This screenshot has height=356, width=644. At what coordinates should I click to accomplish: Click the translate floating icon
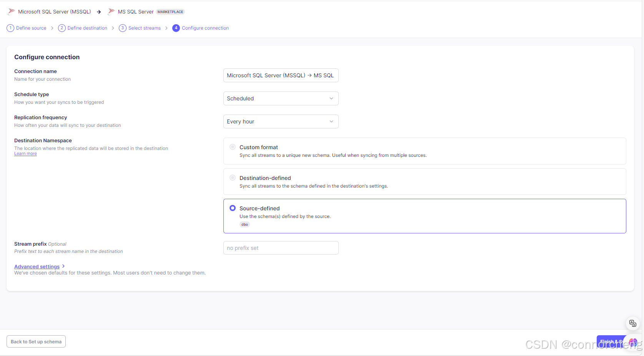632,323
